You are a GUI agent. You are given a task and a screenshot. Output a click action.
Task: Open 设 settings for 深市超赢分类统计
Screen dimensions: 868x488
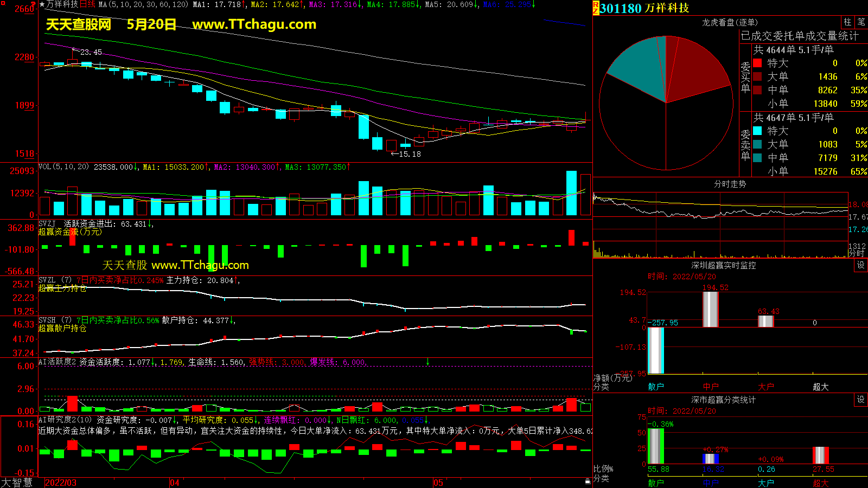[x=860, y=400]
